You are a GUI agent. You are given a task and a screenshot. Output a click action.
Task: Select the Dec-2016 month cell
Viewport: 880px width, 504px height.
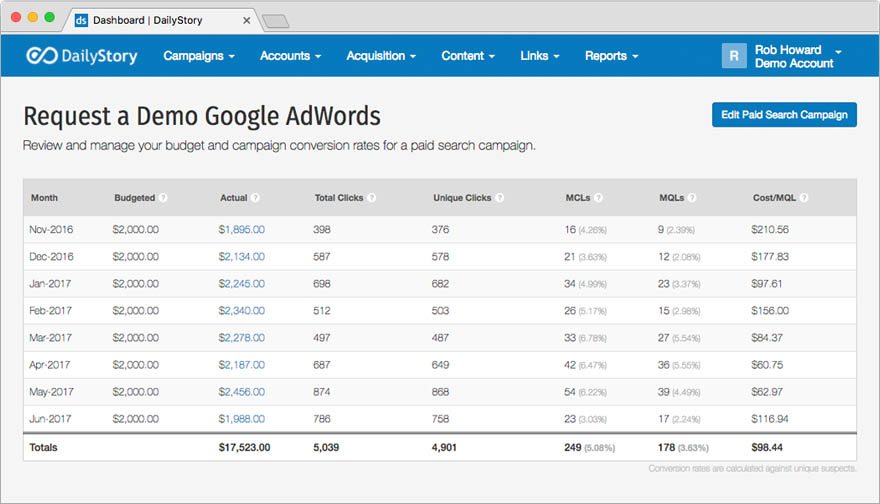[x=51, y=256]
